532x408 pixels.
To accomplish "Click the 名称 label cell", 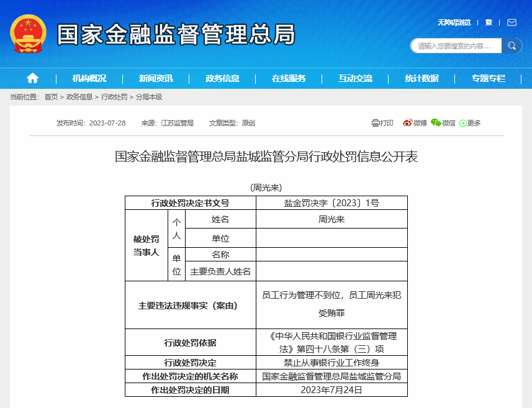I will click(220, 255).
